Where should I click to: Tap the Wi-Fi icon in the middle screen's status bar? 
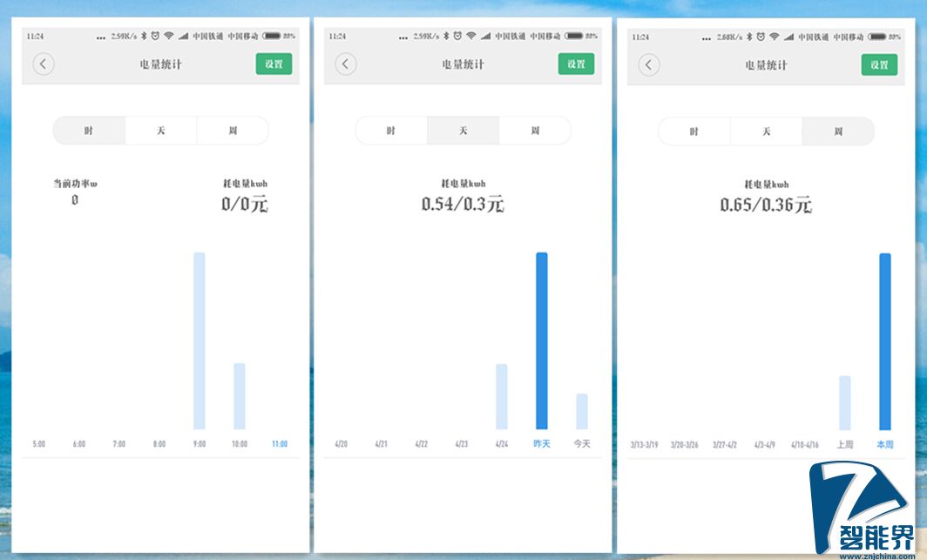[471, 37]
